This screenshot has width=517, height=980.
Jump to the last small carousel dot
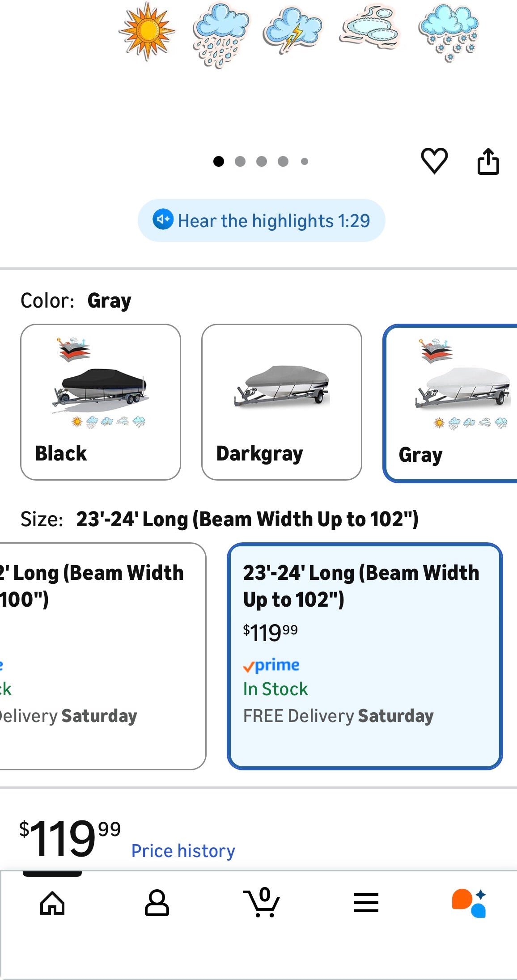(305, 161)
